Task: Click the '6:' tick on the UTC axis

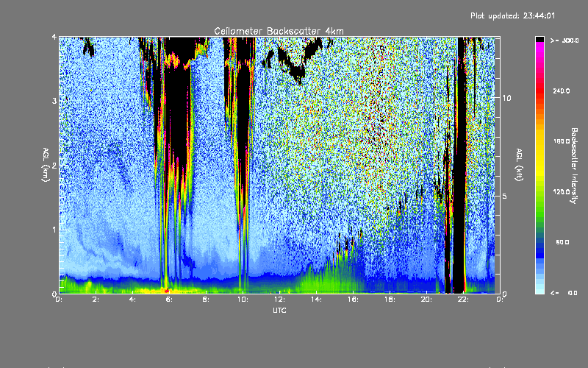Action: tap(169, 300)
